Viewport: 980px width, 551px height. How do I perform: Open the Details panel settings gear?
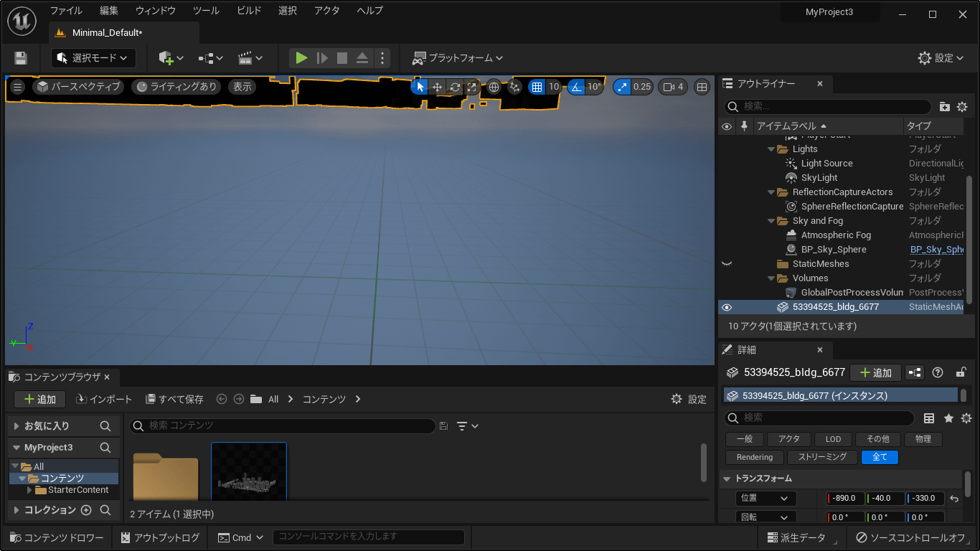tap(966, 418)
